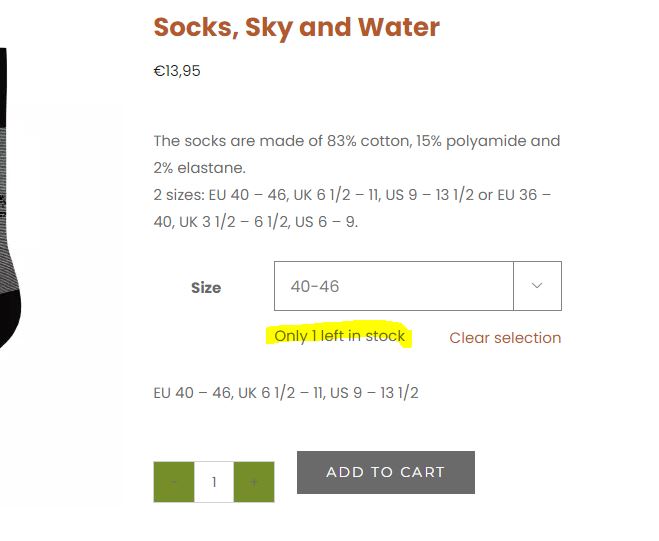The width and height of the screenshot is (659, 541).
Task: Click the Size label
Action: pyautogui.click(x=206, y=288)
